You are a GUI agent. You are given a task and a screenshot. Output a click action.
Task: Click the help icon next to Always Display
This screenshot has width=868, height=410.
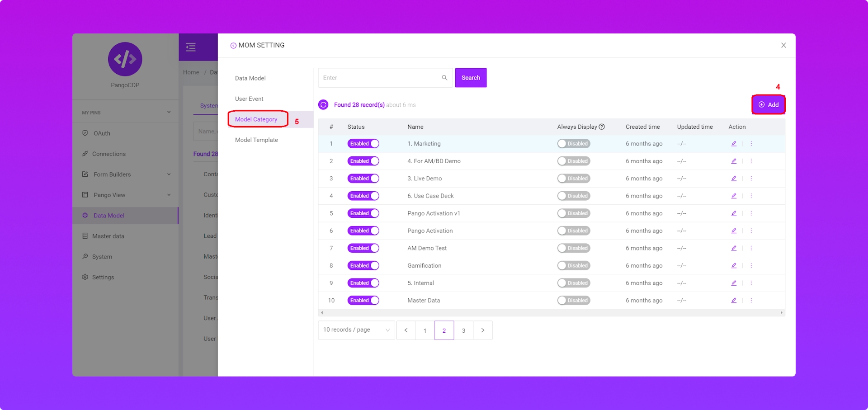pos(602,127)
